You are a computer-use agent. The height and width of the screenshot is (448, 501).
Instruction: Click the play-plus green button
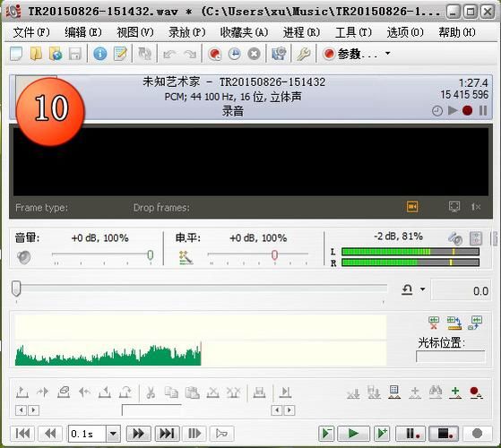(382, 434)
